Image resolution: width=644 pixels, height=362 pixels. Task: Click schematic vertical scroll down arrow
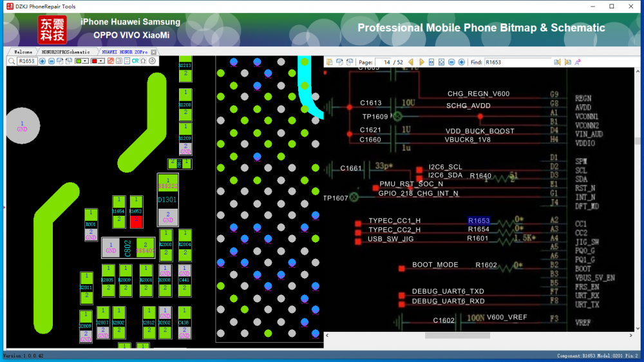pyautogui.click(x=638, y=329)
